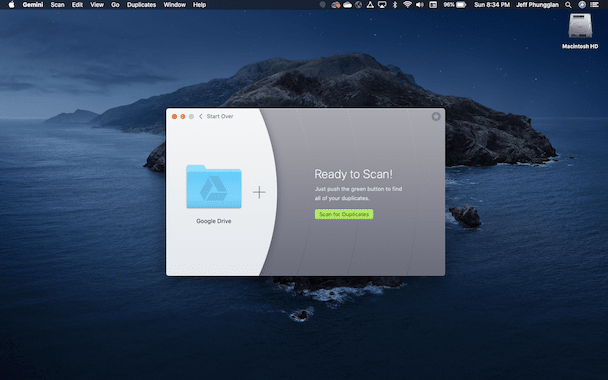Click the volume speaker icon
Image resolution: width=608 pixels, height=380 pixels.
tap(420, 5)
